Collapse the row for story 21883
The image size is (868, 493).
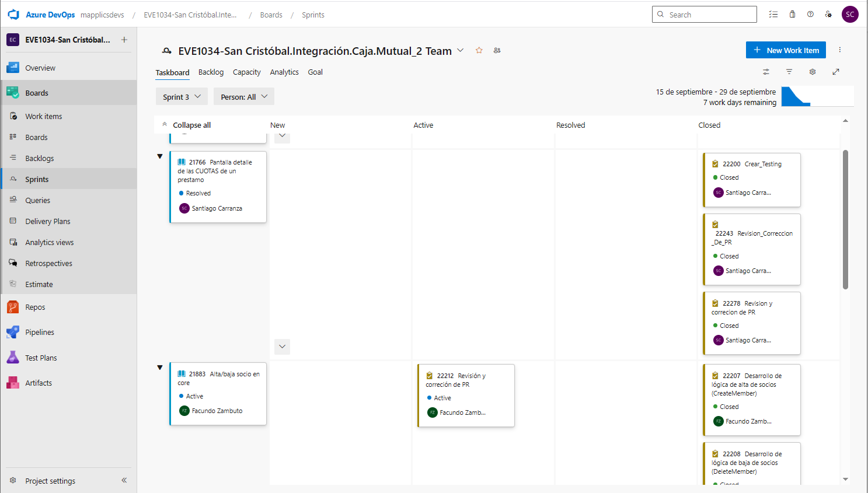pos(160,368)
